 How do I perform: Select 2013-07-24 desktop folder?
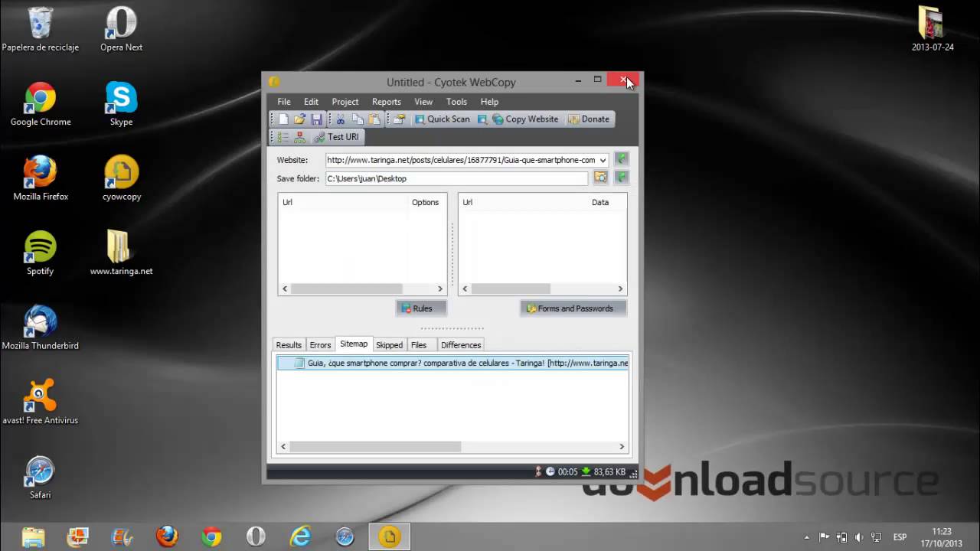click(x=933, y=29)
